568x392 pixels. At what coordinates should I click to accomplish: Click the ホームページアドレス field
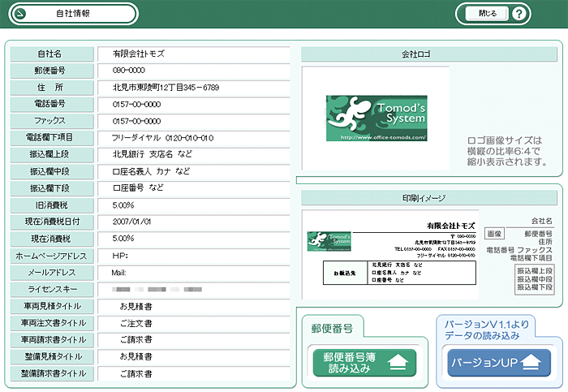tap(193, 256)
